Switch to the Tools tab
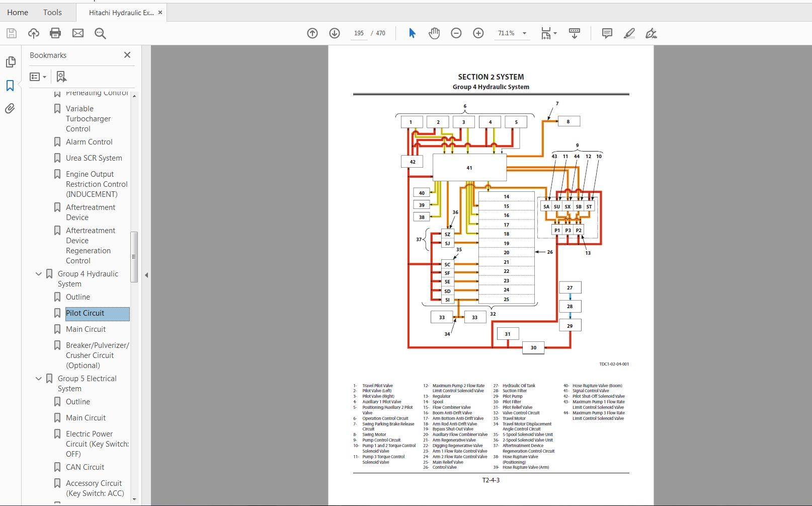Screen dimensions: 812x506 pyautogui.click(x=52, y=12)
